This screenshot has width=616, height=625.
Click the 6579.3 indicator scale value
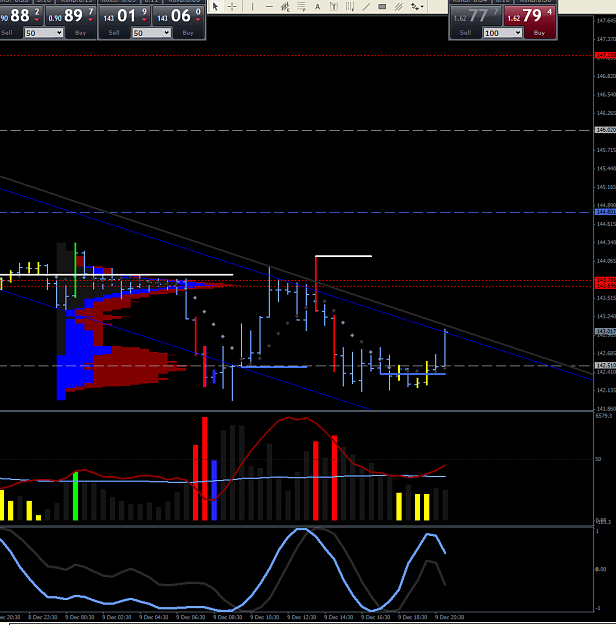[604, 416]
